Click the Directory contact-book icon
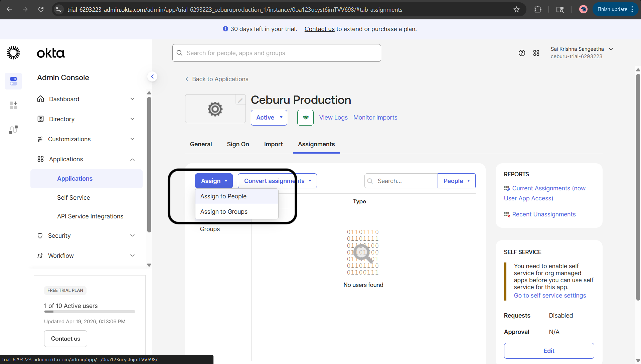The image size is (641, 364). click(x=41, y=119)
